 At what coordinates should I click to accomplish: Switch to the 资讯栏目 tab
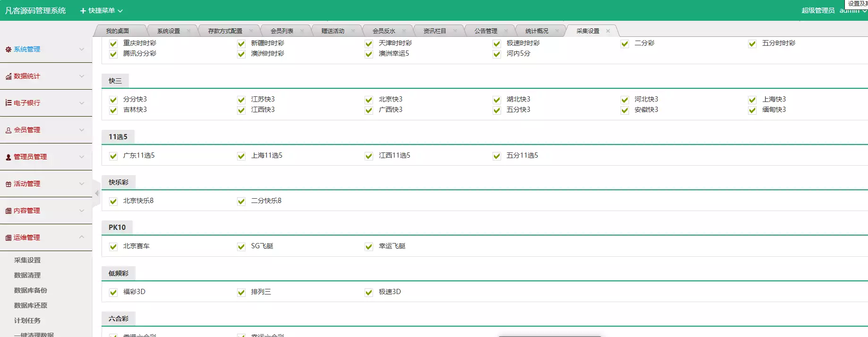pyautogui.click(x=435, y=31)
